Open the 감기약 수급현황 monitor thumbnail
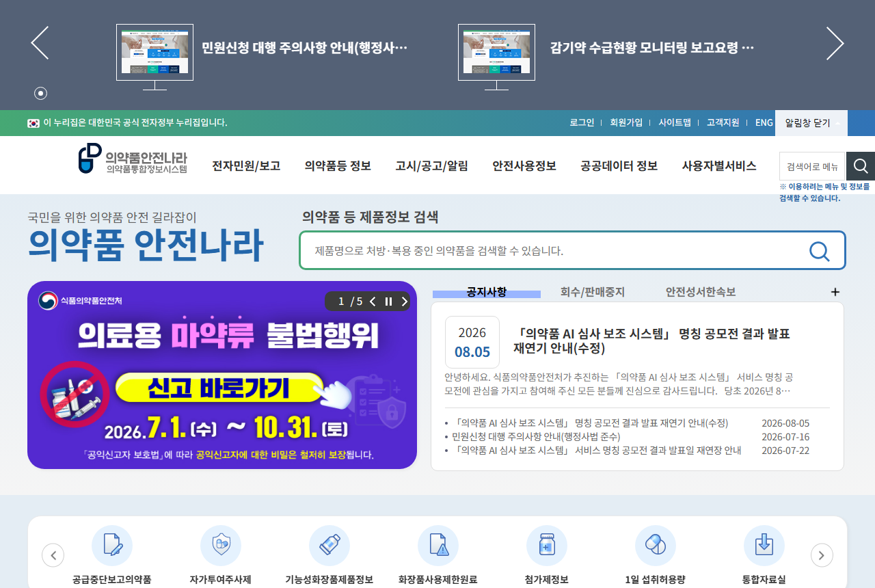875x588 pixels. pos(496,57)
